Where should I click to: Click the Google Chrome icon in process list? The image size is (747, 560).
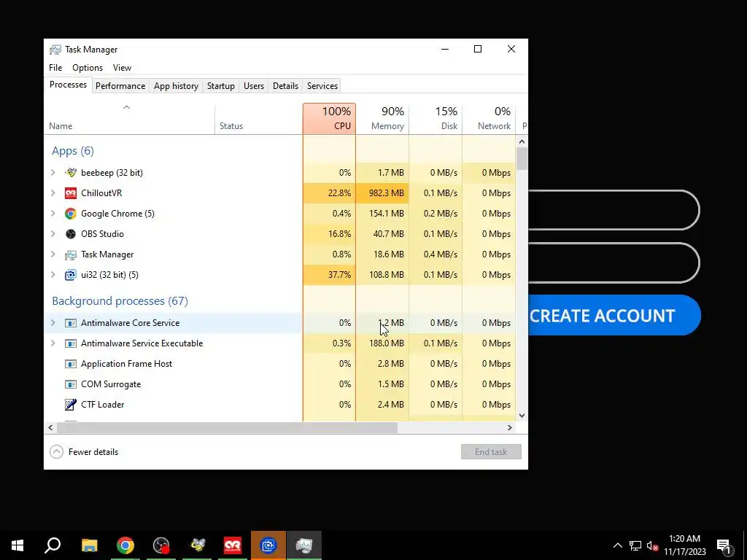[x=71, y=214]
